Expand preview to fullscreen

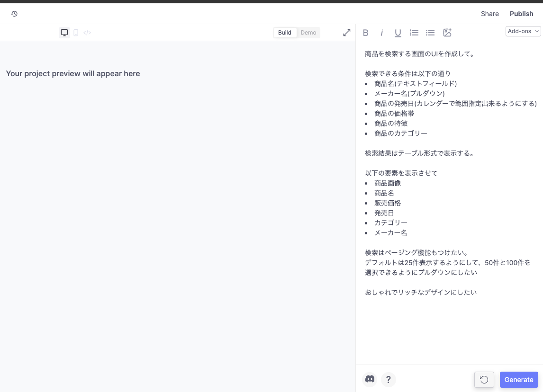click(347, 33)
